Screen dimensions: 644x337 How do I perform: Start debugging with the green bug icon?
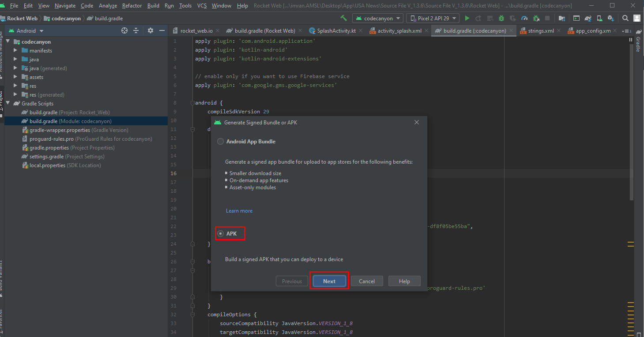pyautogui.click(x=501, y=18)
